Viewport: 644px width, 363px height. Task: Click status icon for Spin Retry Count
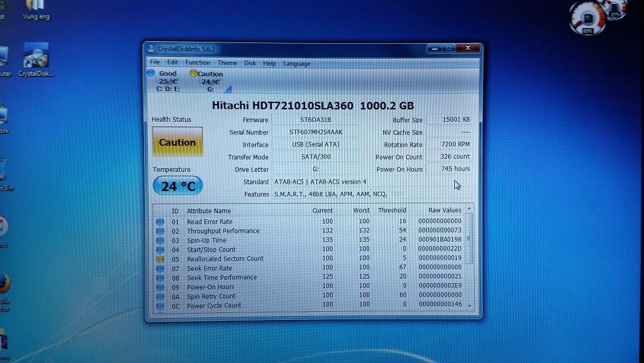tap(160, 297)
